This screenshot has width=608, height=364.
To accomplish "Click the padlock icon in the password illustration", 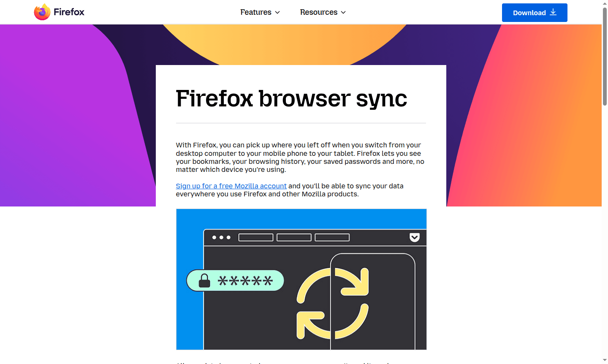I will click(x=204, y=280).
